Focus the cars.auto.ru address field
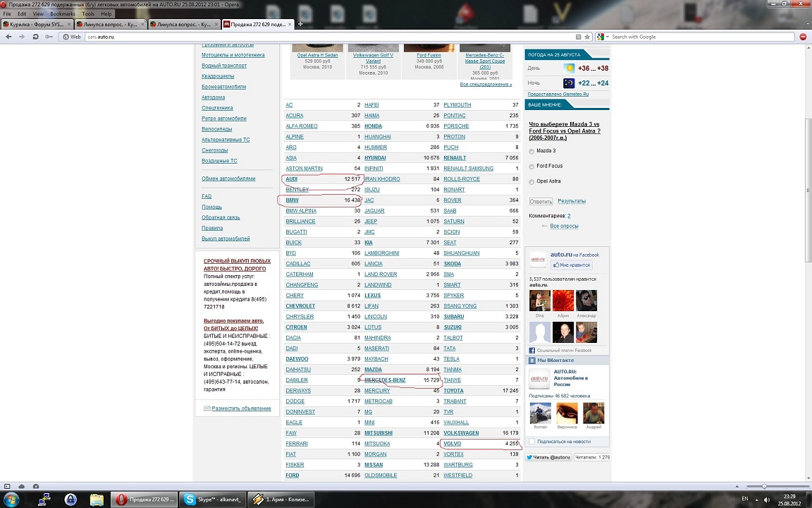 click(330, 37)
